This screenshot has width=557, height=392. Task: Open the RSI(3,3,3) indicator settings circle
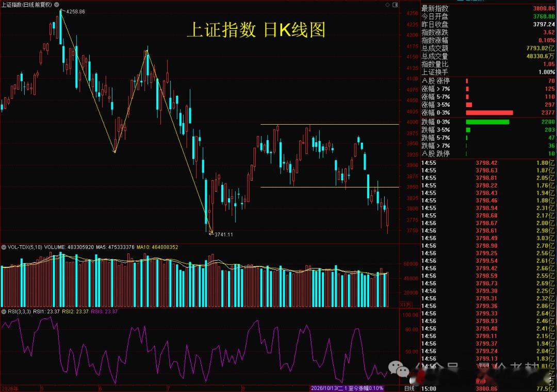(4, 312)
